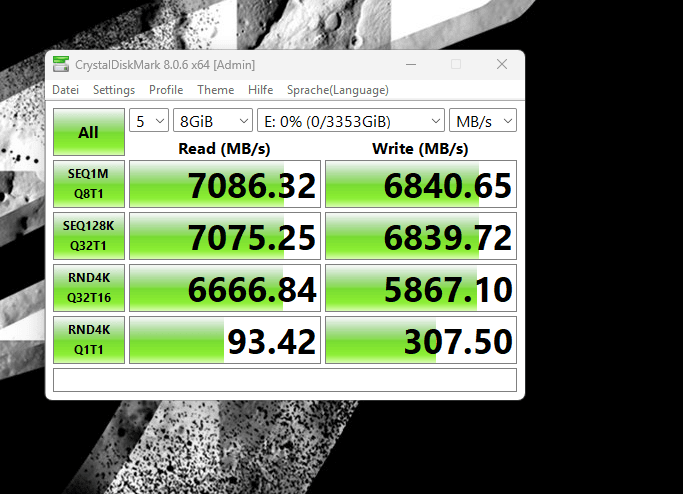Open the drive selector showing E: 0%
The height and width of the screenshot is (494, 683).
tap(351, 120)
